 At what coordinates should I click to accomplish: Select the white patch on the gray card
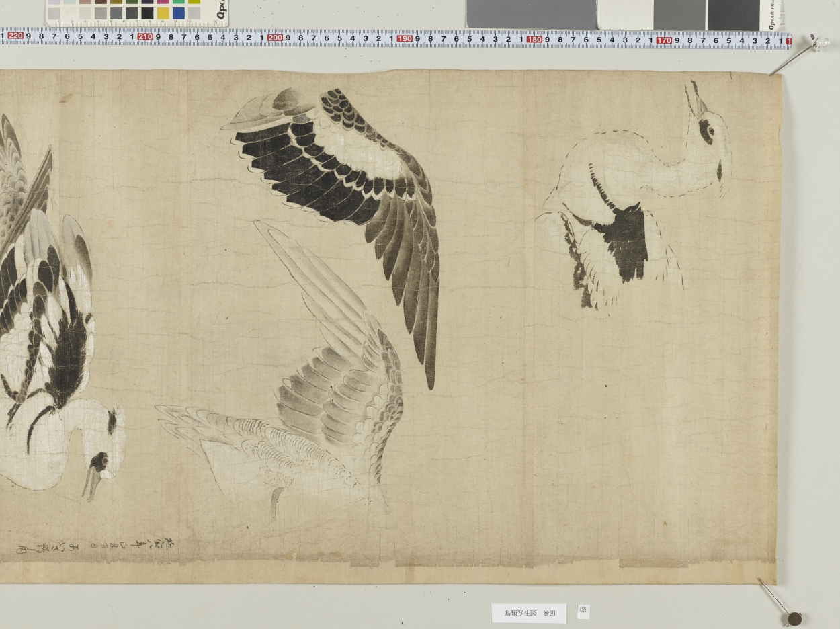(625, 14)
